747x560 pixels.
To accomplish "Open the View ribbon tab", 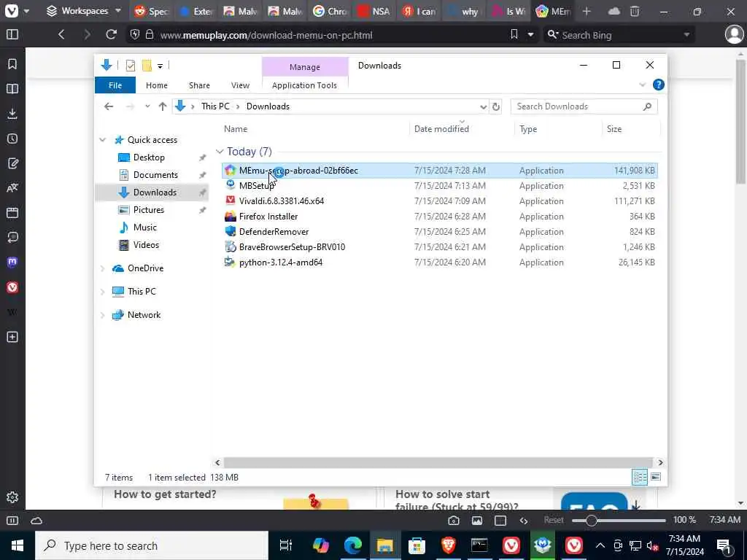I will [240, 85].
